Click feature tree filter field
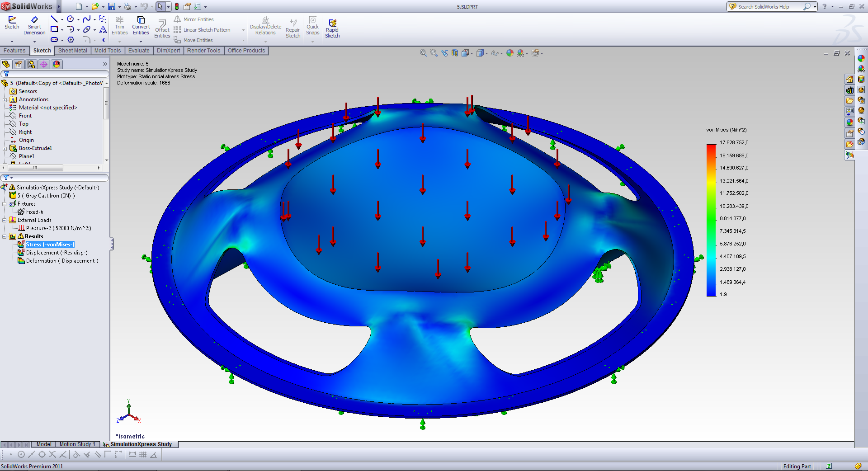The height and width of the screenshot is (471, 868). click(x=55, y=74)
